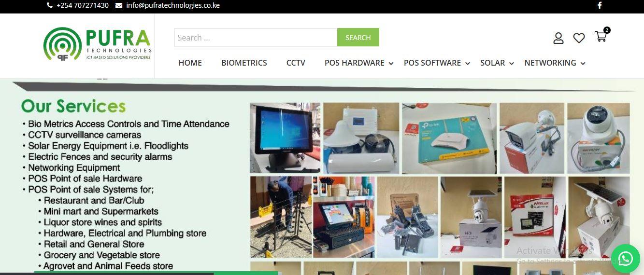
Task: Click the user account icon
Action: click(558, 38)
